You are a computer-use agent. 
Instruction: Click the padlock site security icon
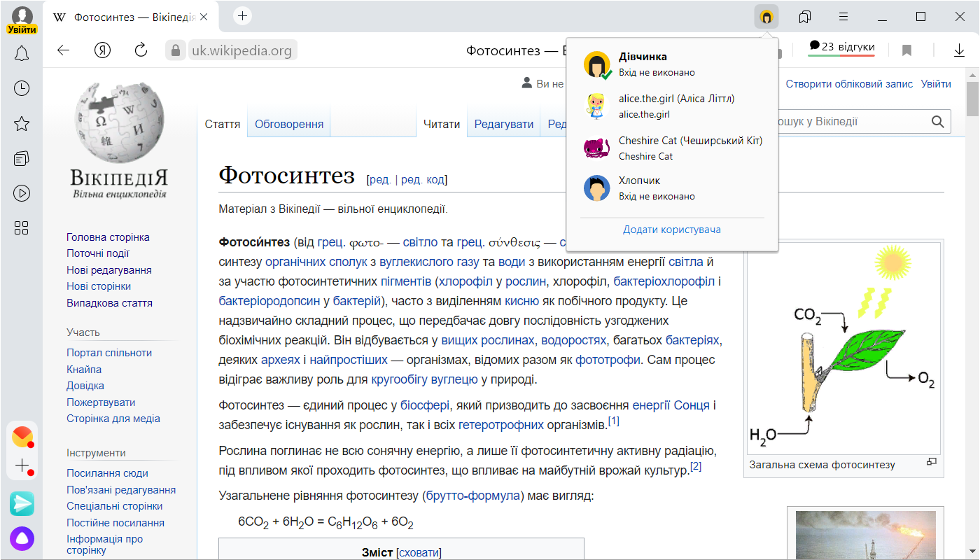(176, 50)
